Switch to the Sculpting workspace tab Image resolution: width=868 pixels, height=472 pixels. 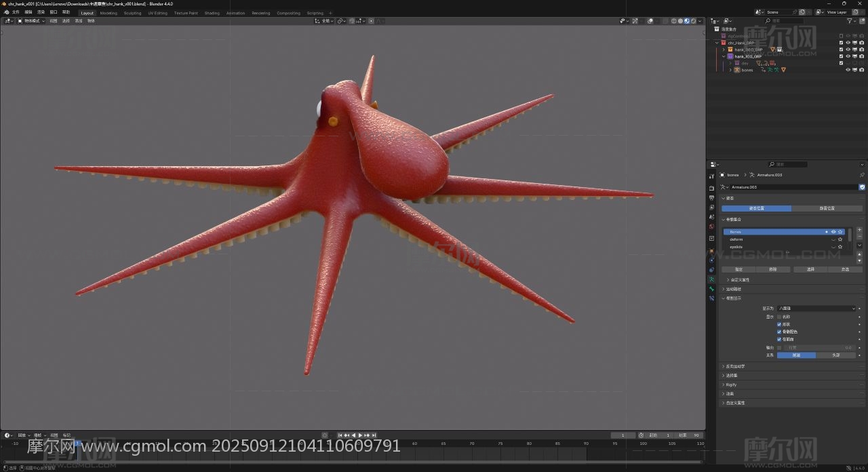(x=133, y=13)
